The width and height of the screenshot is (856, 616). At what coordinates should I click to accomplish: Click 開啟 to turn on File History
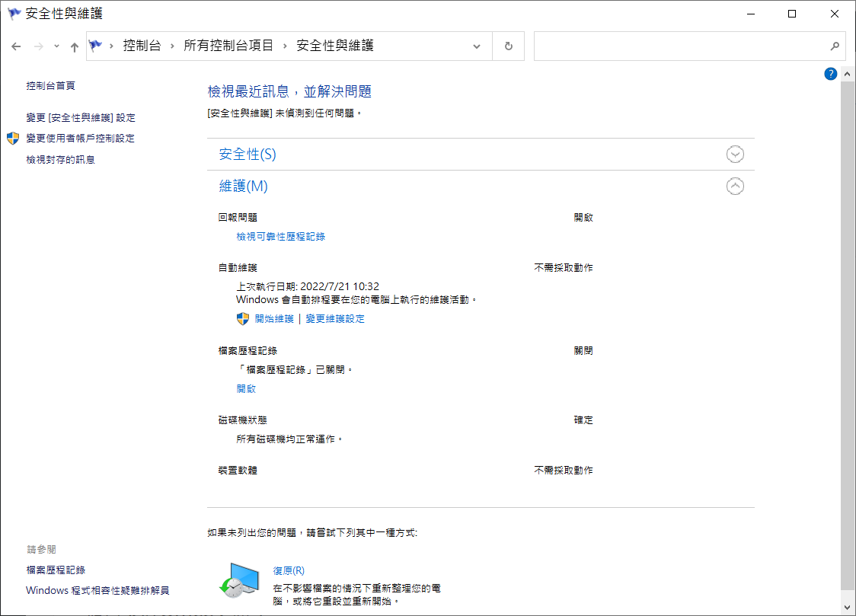point(246,389)
